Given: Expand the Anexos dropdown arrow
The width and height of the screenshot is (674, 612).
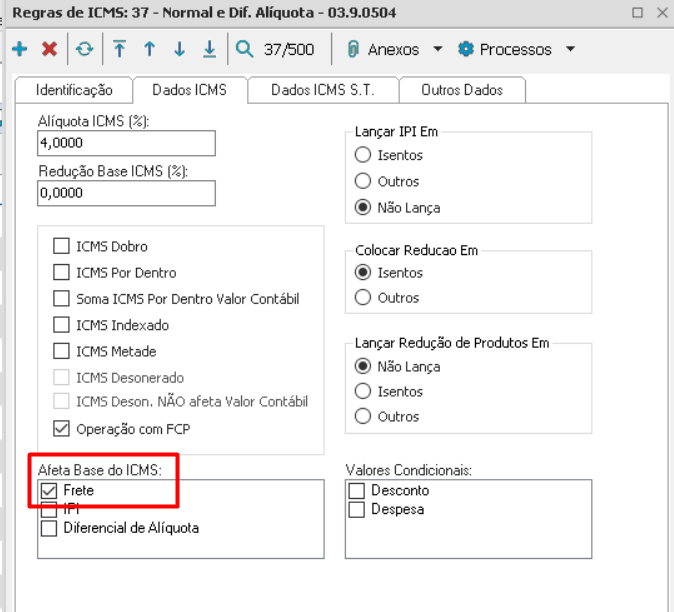Looking at the screenshot, I should 438,49.
